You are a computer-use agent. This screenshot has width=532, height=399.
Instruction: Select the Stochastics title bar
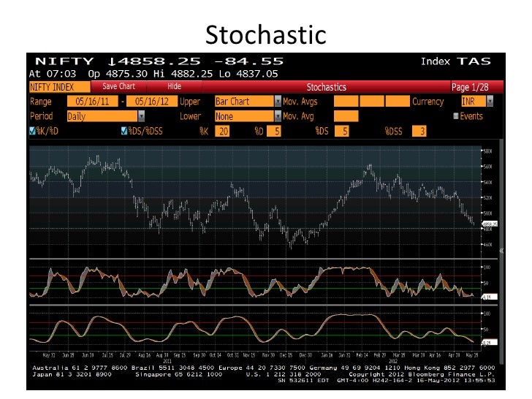(x=327, y=87)
